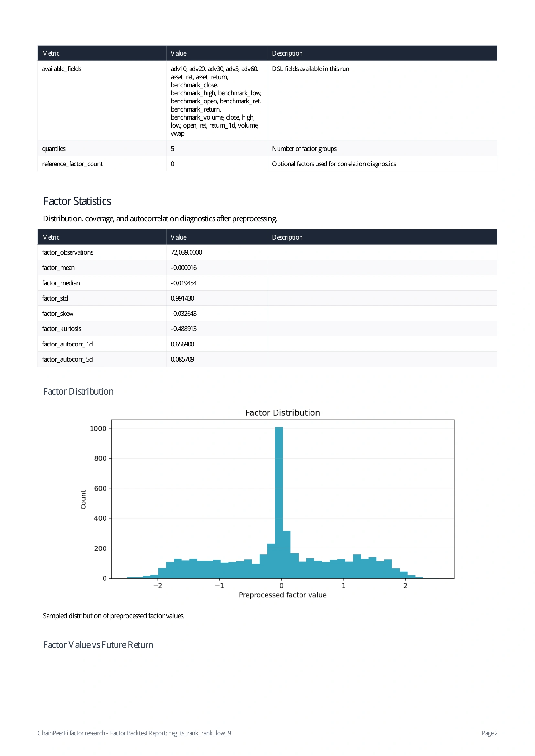Click 'Preprocessed factor value' axis label
The image size is (535, 756).
click(x=282, y=595)
